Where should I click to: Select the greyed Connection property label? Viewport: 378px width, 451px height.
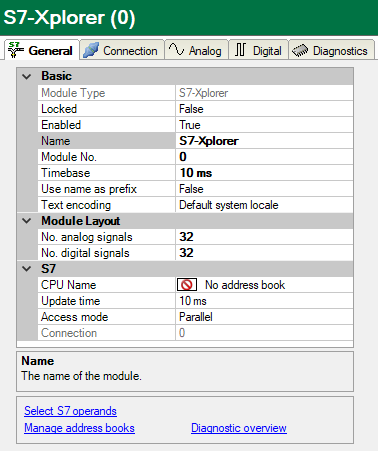tap(69, 333)
